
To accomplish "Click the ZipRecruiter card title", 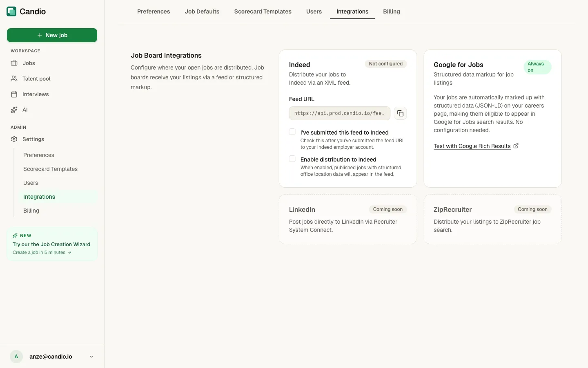I will 452,209.
